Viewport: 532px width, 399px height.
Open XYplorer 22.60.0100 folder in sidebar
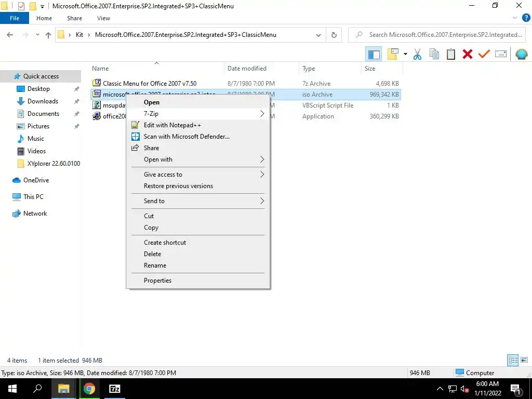[x=54, y=164]
